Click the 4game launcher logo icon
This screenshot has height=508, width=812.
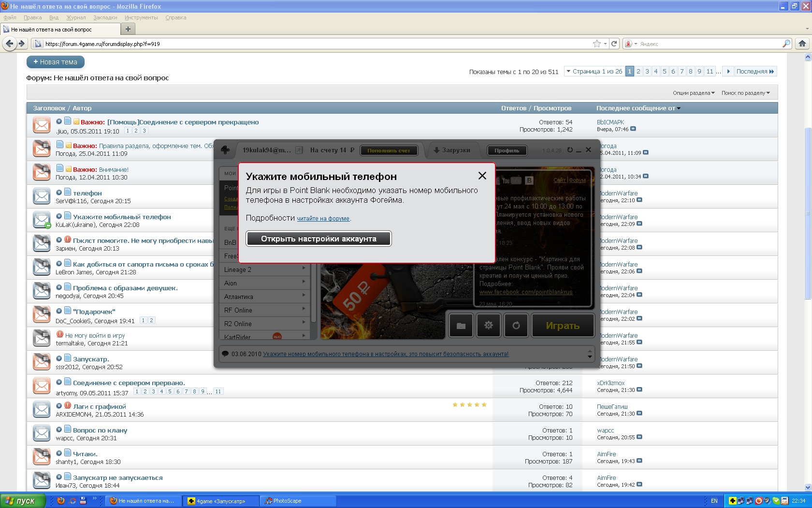pyautogui.click(x=225, y=150)
